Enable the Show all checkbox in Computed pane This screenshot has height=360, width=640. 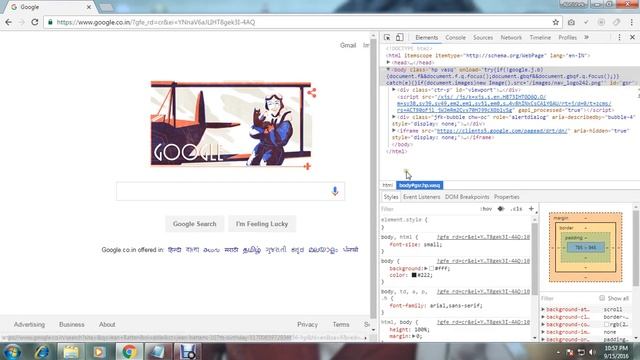point(602,298)
